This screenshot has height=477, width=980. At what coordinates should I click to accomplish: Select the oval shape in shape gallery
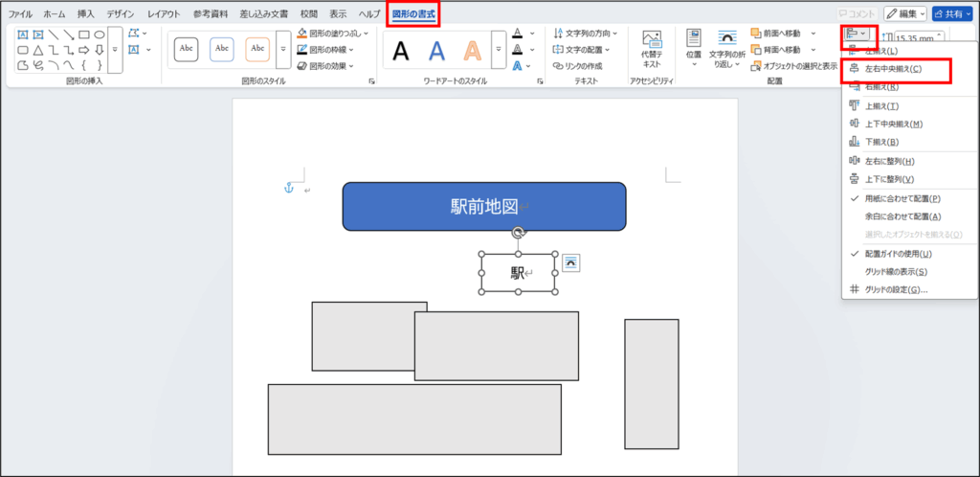99,34
